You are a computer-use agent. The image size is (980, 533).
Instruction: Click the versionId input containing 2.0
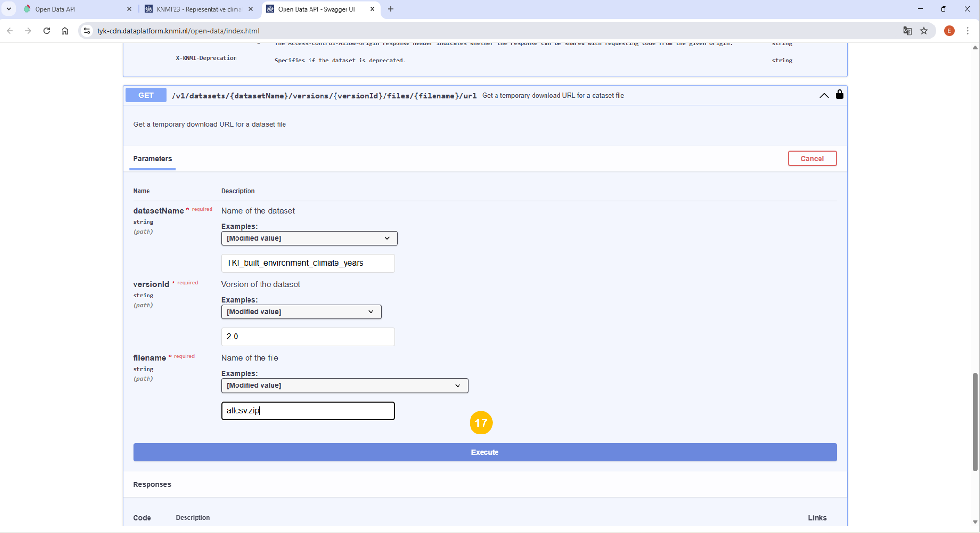click(308, 336)
